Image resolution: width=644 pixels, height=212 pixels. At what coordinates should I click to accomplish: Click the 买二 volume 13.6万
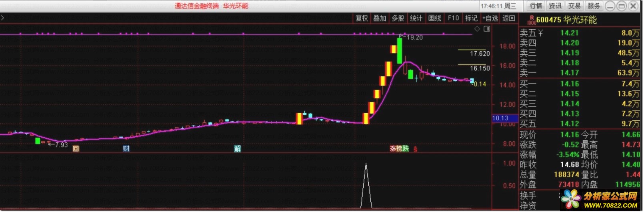628,94
